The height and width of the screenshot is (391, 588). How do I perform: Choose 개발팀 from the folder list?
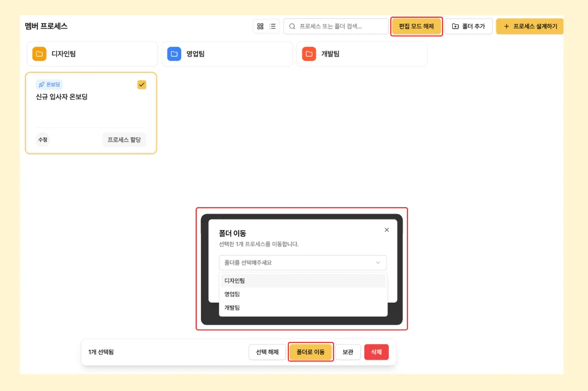pos(302,307)
